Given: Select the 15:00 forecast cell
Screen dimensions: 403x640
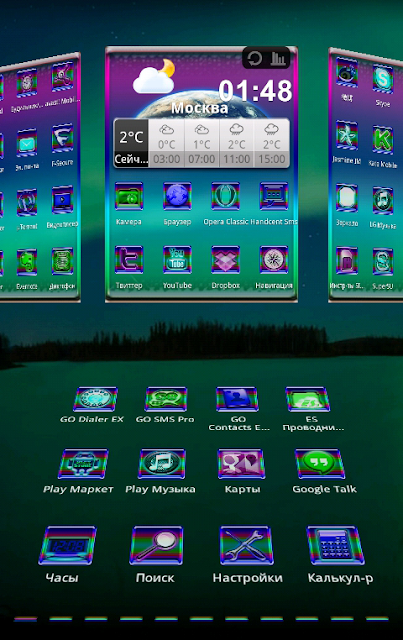Looking at the screenshot, I should [272, 143].
